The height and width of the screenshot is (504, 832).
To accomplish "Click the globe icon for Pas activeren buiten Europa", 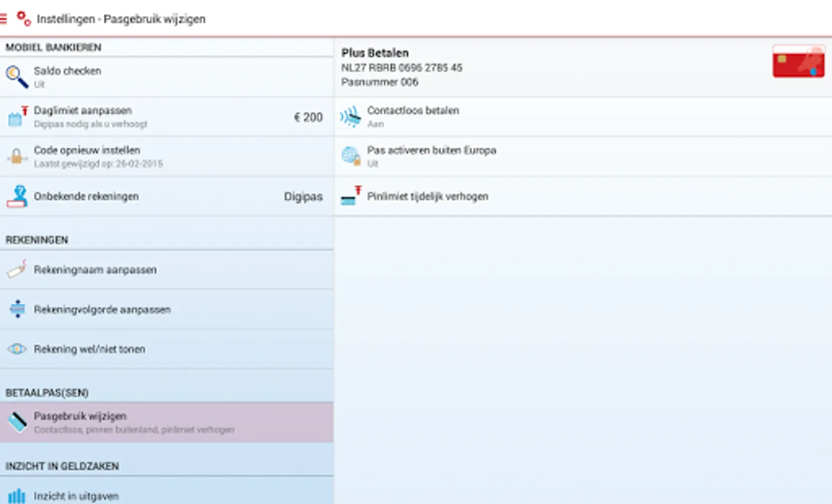I will coord(351,156).
